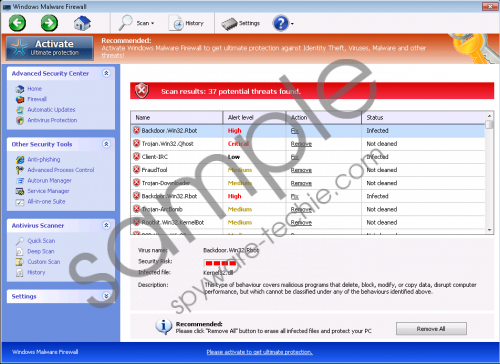Click the threat list scrollbar down arrow
Screen dimensions: 500x364
[489, 230]
